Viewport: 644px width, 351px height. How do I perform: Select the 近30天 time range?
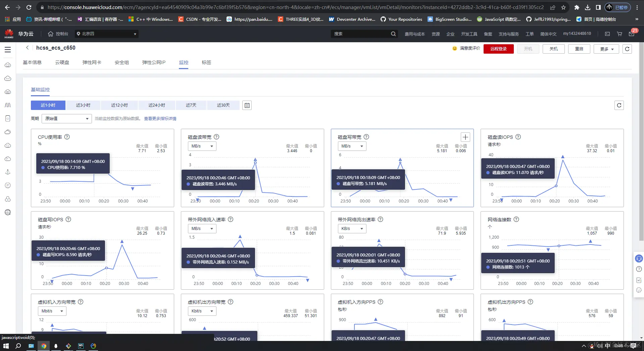coord(224,105)
